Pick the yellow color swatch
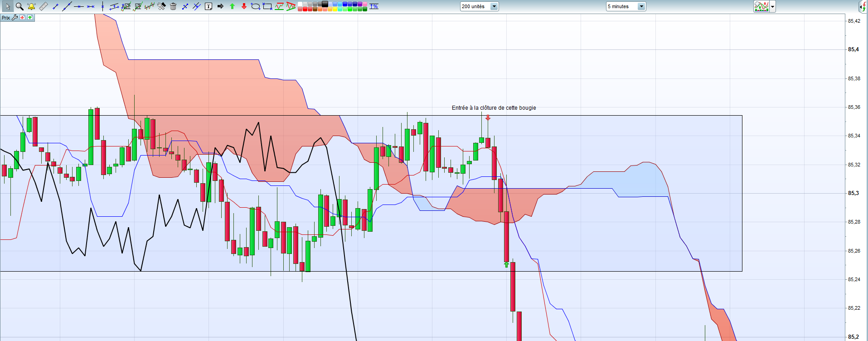The image size is (868, 341). [x=335, y=9]
